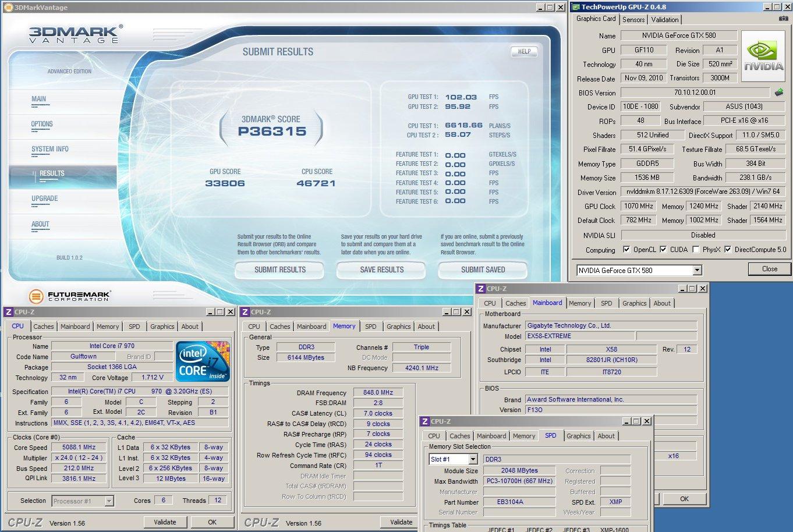This screenshot has height=532, width=793.
Task: Click the Core Speed value 5088.1 MHz
Action: point(79,448)
